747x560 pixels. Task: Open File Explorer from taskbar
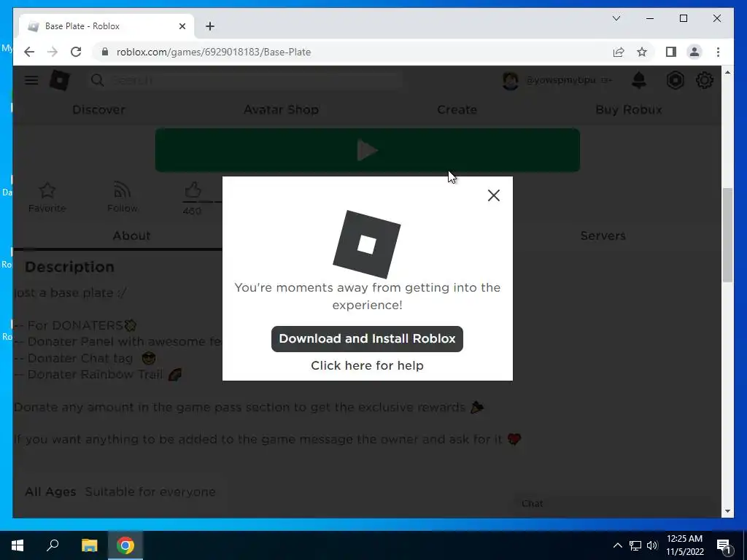point(89,545)
